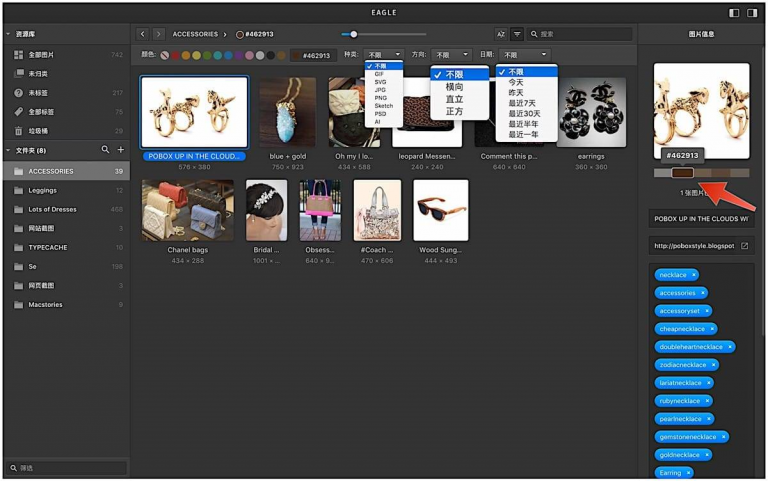Select the Chanel bags thumbnail

(188, 210)
